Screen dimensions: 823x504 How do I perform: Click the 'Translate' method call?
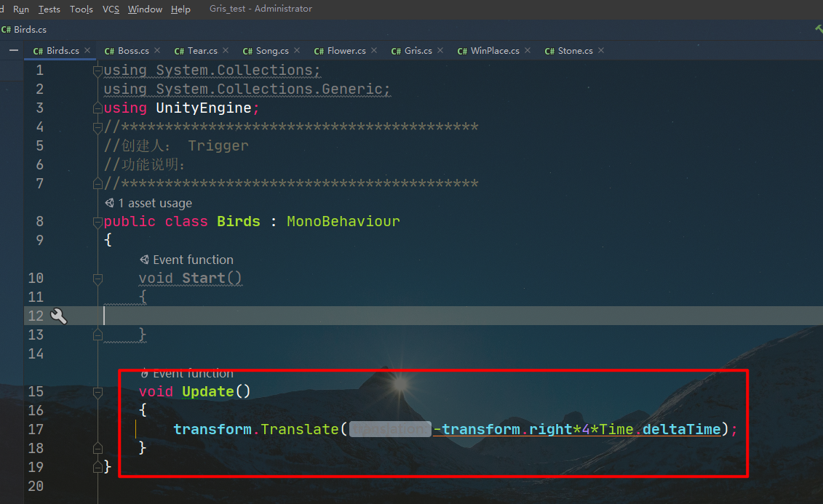pos(300,429)
